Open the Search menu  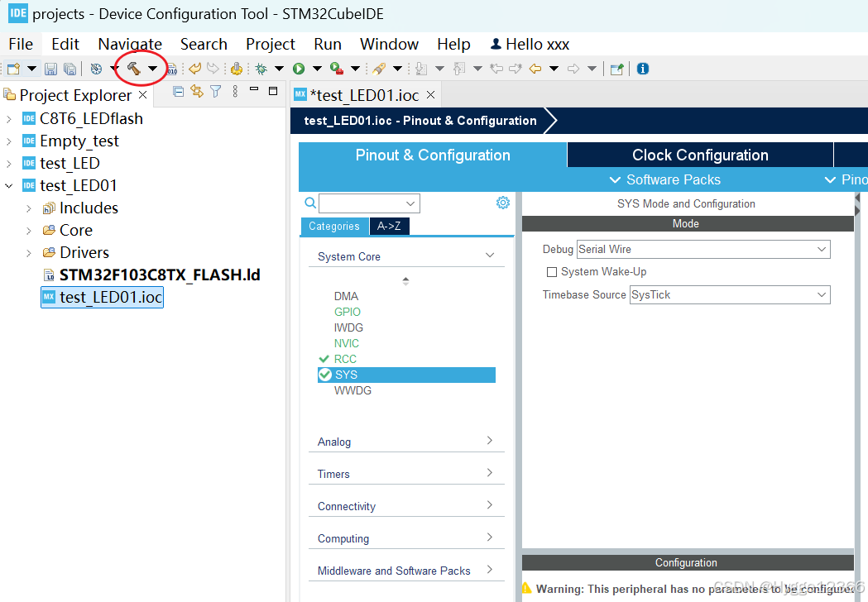tap(204, 44)
